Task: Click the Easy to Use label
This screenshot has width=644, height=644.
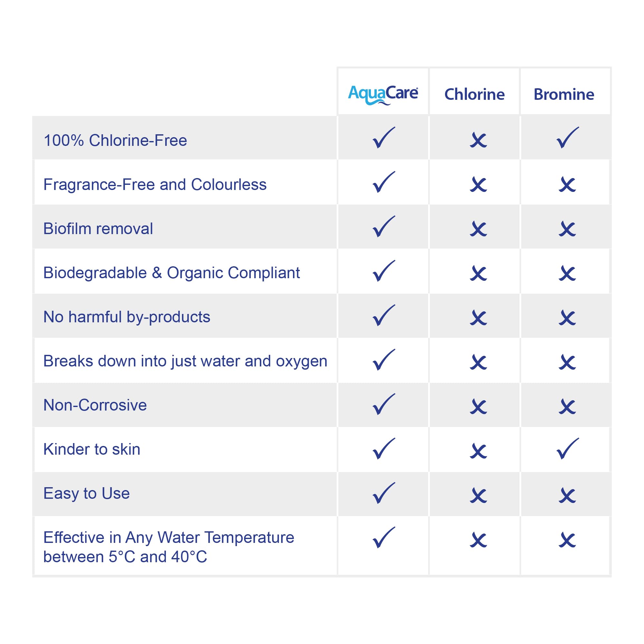Action: pyautogui.click(x=86, y=493)
